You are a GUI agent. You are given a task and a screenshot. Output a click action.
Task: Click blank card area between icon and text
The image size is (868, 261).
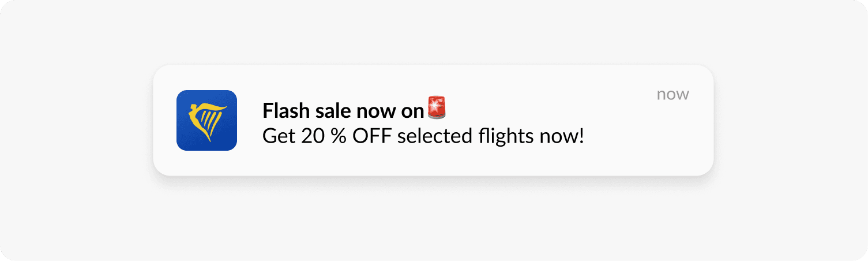tap(249, 120)
